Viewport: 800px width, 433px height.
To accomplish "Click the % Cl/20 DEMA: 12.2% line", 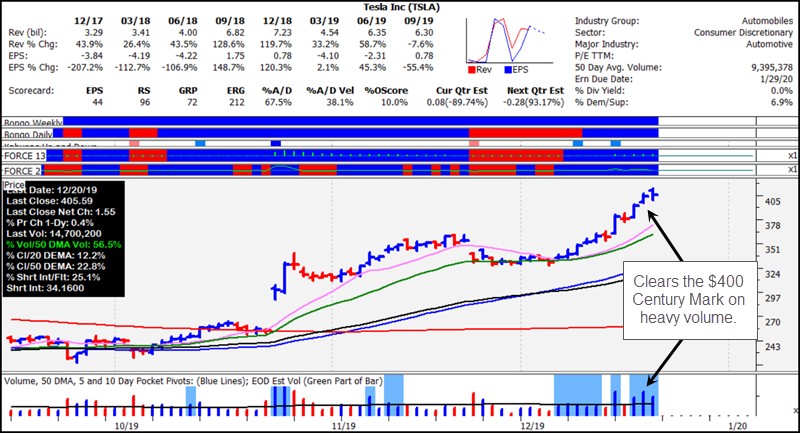I will pos(56,256).
